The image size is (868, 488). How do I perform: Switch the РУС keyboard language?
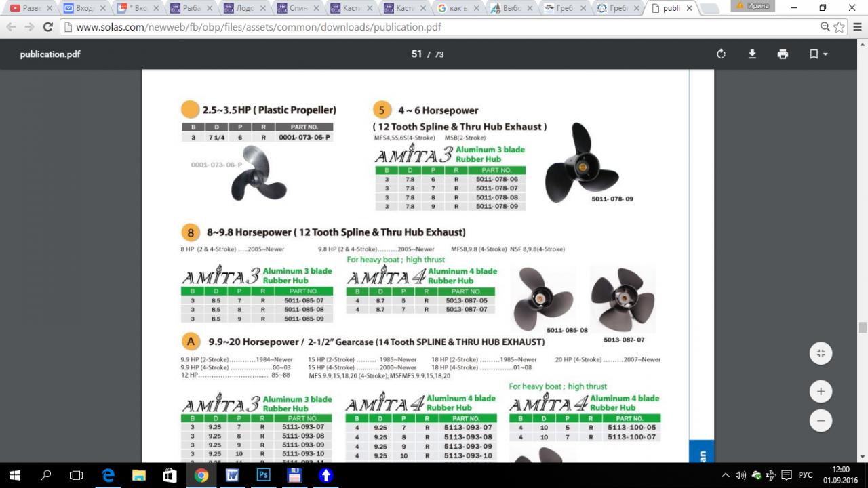[806, 475]
